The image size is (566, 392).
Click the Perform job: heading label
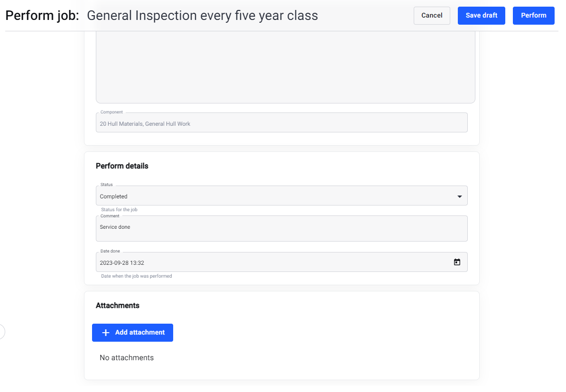[42, 16]
